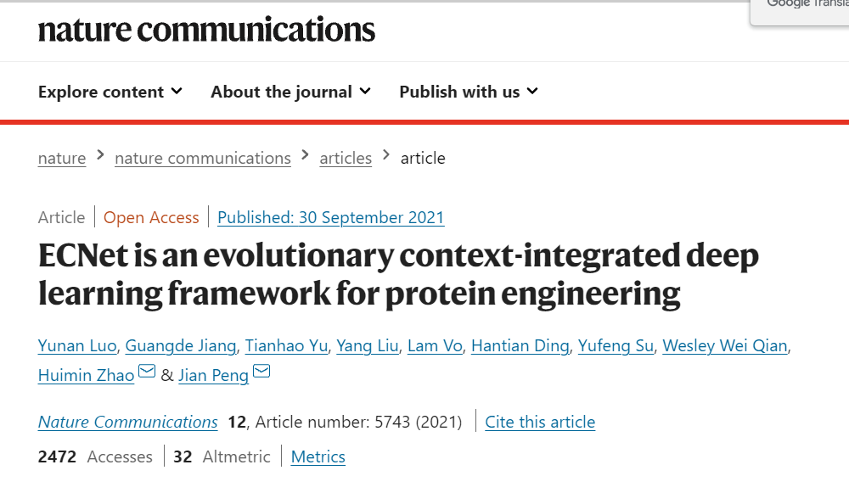849x504 pixels.
Task: Open Cite this article link
Action: pyautogui.click(x=540, y=422)
